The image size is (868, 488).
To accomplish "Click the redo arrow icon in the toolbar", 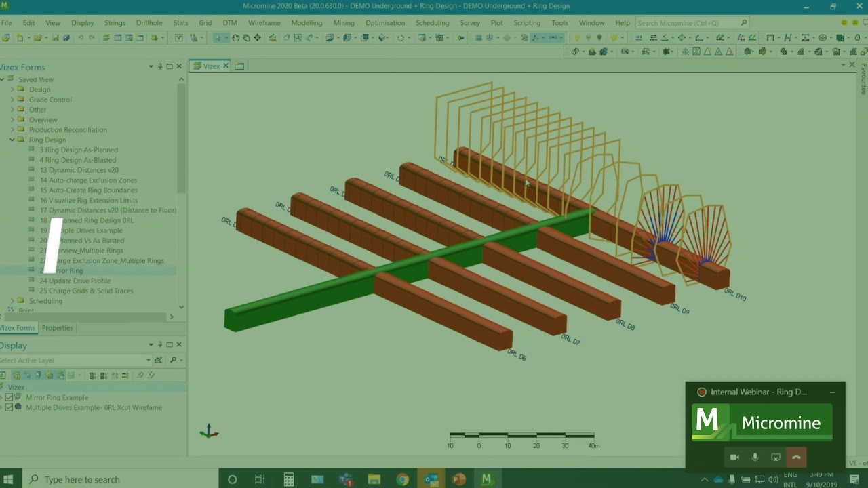I will (x=91, y=38).
